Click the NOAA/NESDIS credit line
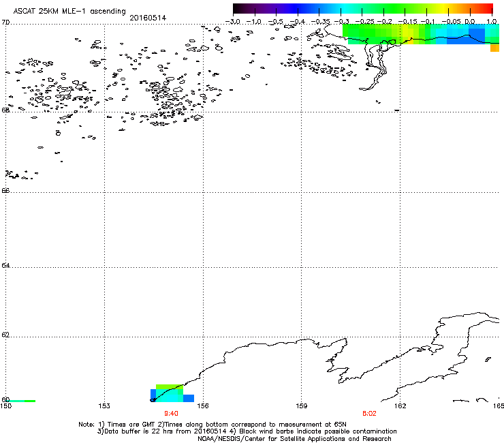This screenshot has height=443, width=504. (x=294, y=439)
